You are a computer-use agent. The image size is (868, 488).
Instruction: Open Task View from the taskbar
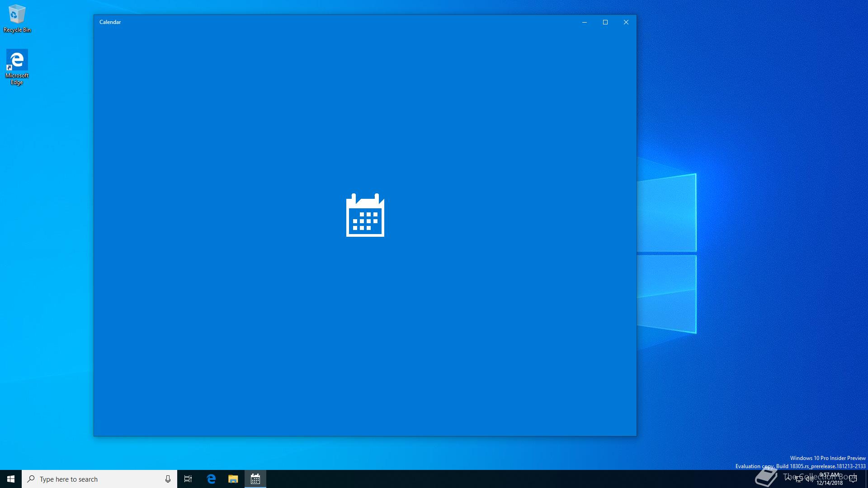pyautogui.click(x=188, y=479)
